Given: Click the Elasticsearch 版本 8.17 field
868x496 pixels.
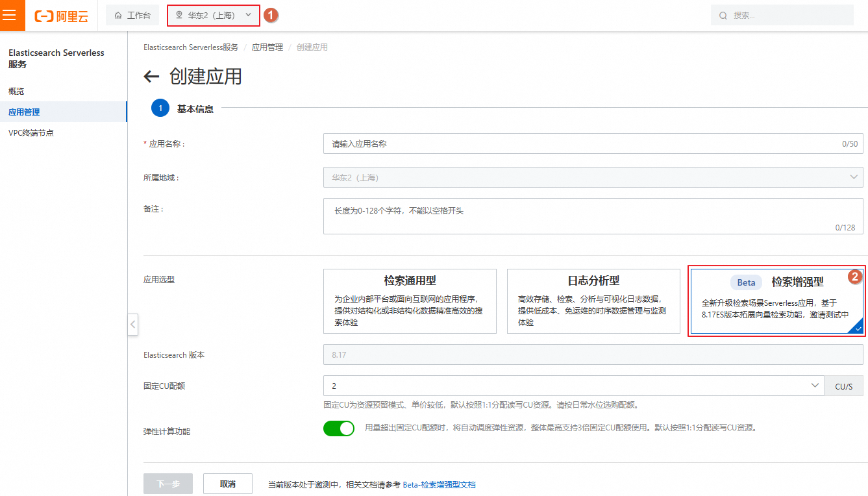Looking at the screenshot, I should click(x=593, y=354).
